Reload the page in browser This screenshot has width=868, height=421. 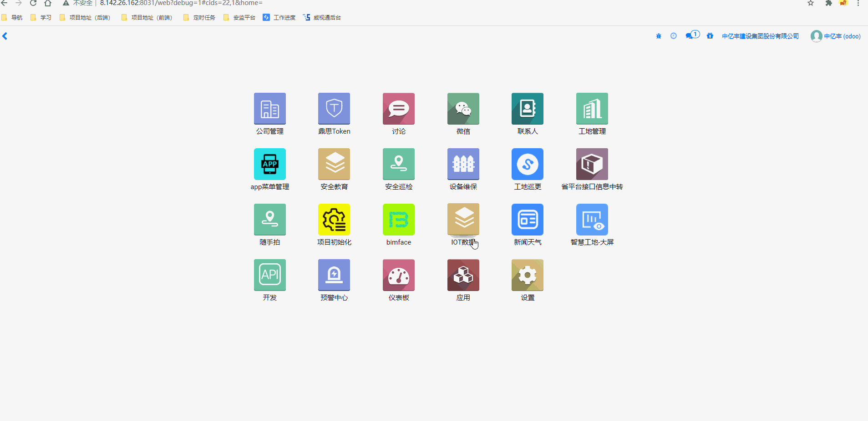coord(33,3)
